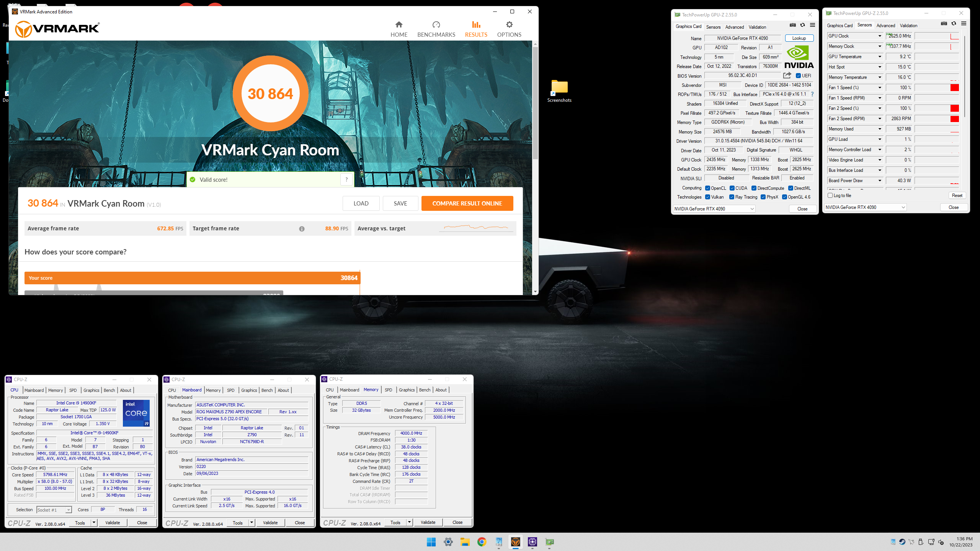
Task: Click the Your score orange bar
Action: pos(192,278)
